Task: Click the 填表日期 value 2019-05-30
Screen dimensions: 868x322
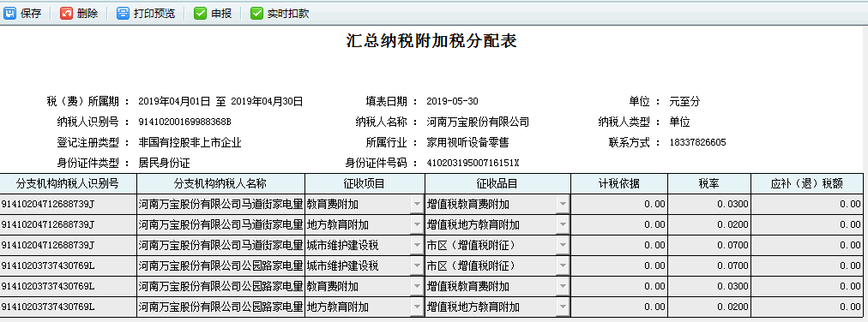Action: tap(452, 102)
